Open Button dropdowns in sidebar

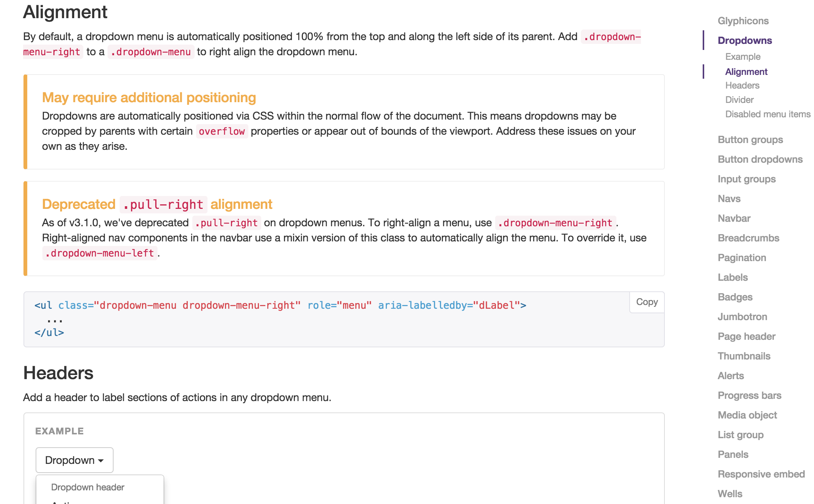point(760,159)
